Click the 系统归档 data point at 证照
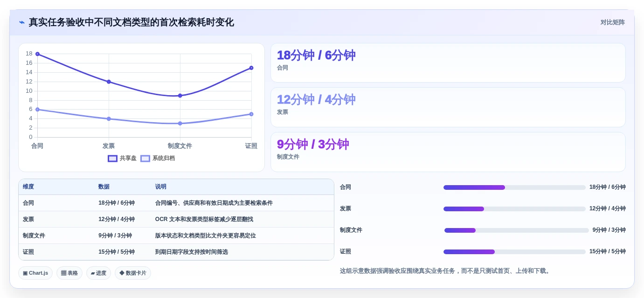The width and height of the screenshot is (644, 298). point(251,114)
